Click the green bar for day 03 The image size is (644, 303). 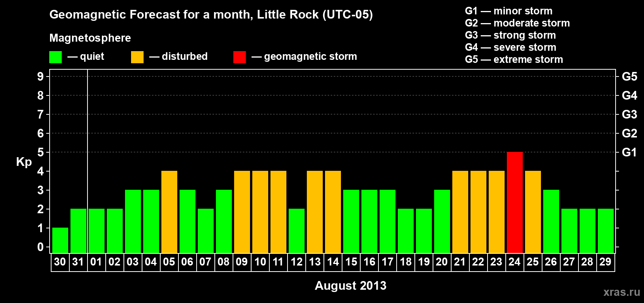point(133,221)
